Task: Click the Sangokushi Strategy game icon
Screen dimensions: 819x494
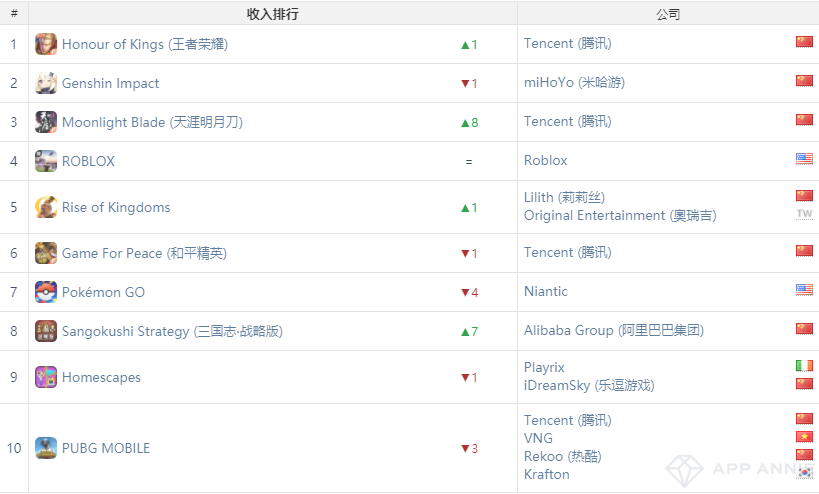Action: point(46,331)
